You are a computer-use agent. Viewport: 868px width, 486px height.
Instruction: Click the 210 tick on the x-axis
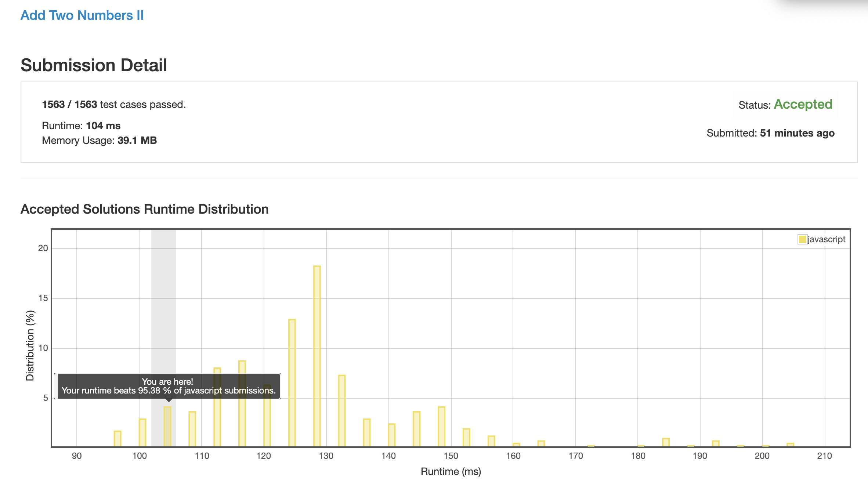pyautogui.click(x=824, y=456)
